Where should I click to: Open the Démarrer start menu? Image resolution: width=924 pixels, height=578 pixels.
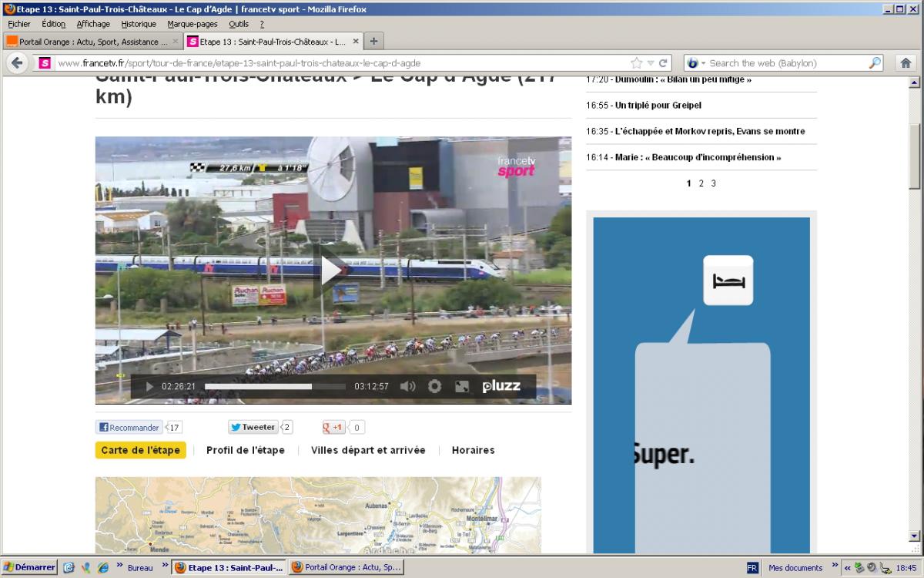29,568
